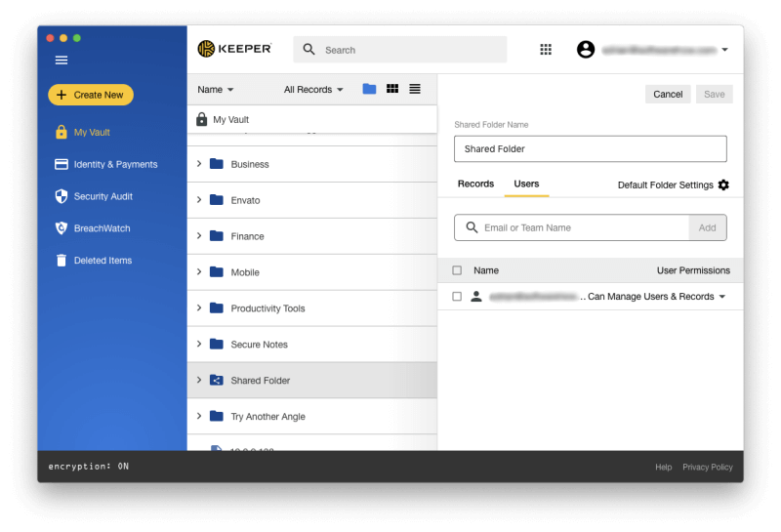This screenshot has height=532, width=781.
Task: Expand the Business folder chevron
Action: 199,164
